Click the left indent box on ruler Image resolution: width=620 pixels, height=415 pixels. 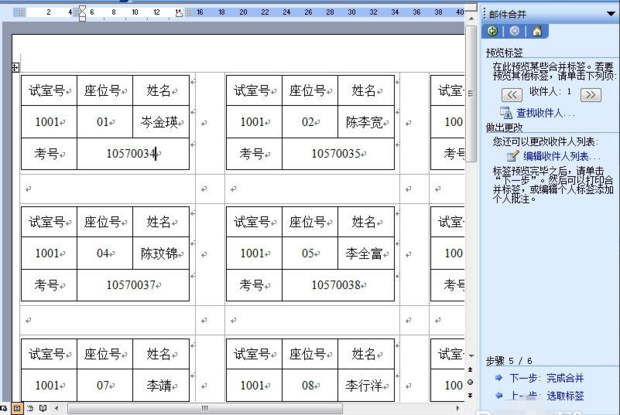pyautogui.click(x=82, y=18)
